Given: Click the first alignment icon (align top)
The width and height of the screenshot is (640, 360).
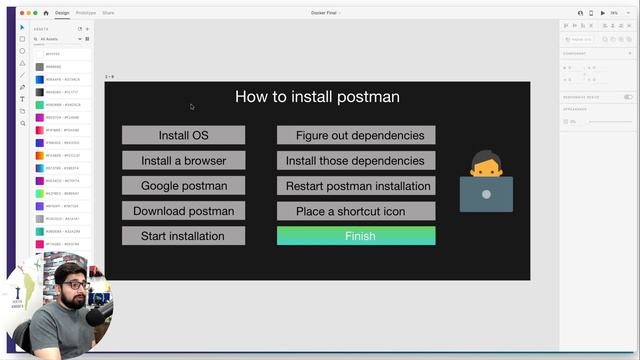Looking at the screenshot, I should pyautogui.click(x=566, y=26).
